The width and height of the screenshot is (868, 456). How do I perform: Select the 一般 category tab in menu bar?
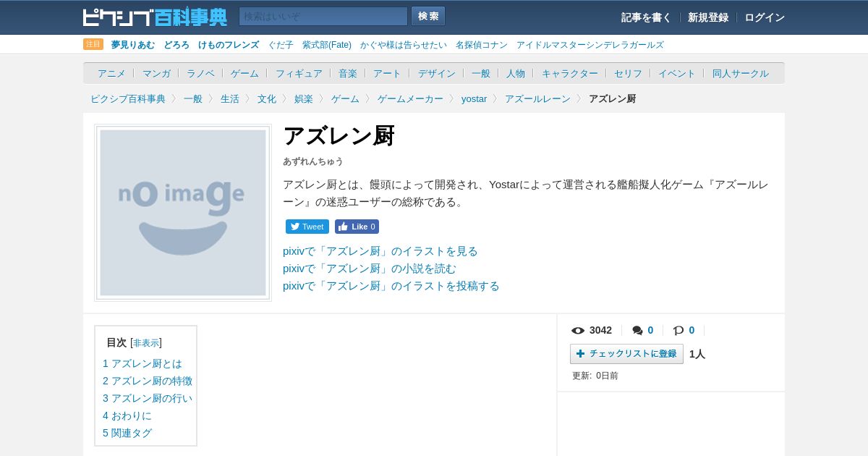pyautogui.click(x=481, y=73)
